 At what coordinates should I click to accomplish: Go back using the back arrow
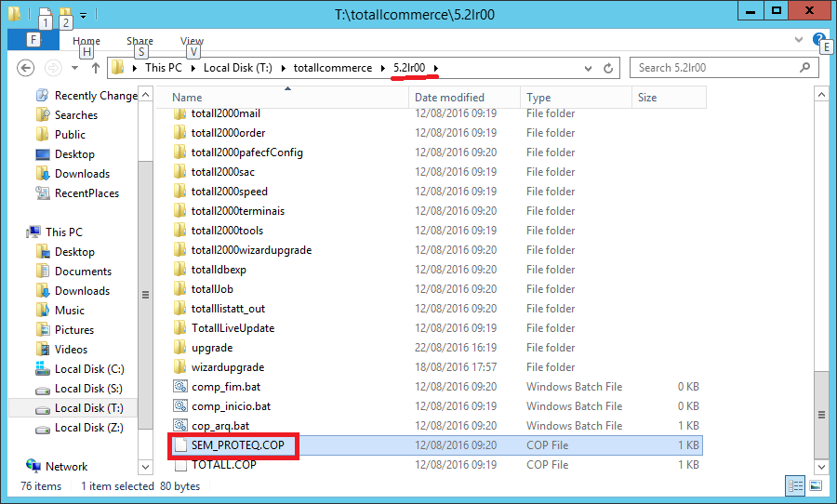pyautogui.click(x=26, y=68)
